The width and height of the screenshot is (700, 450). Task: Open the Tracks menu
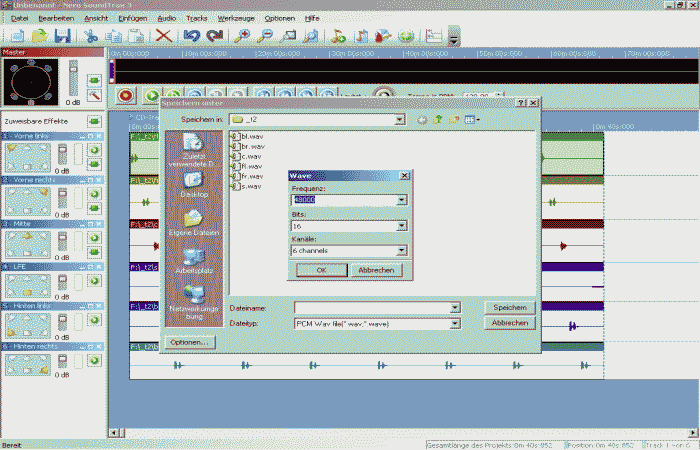tap(197, 18)
